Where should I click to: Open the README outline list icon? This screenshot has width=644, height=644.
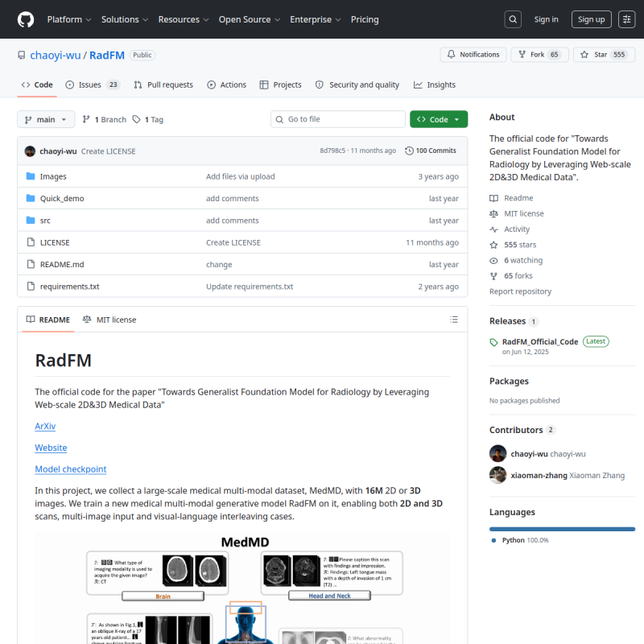454,320
